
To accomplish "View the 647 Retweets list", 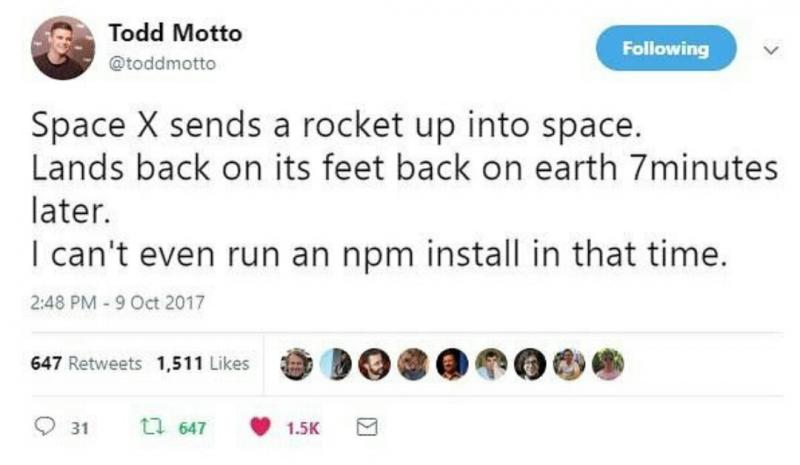I will coord(87,364).
